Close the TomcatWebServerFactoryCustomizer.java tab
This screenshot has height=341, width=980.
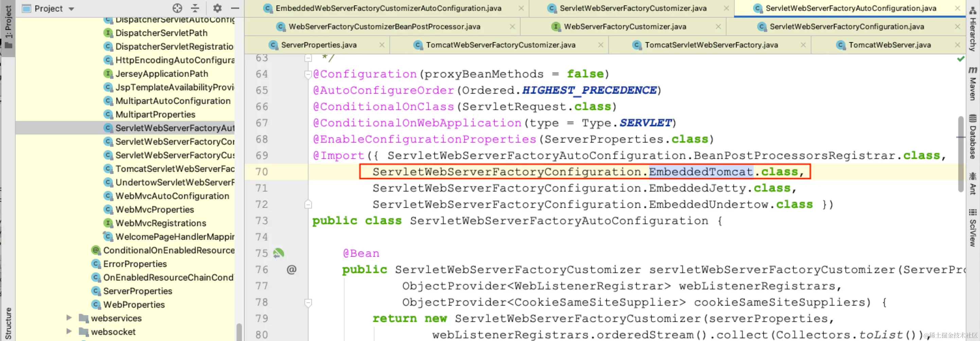click(x=601, y=45)
